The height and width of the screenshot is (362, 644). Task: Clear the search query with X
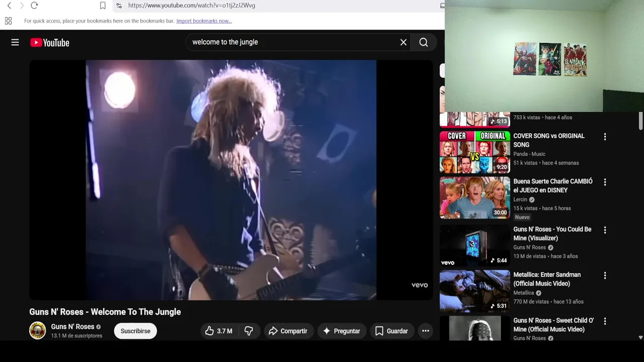click(404, 42)
